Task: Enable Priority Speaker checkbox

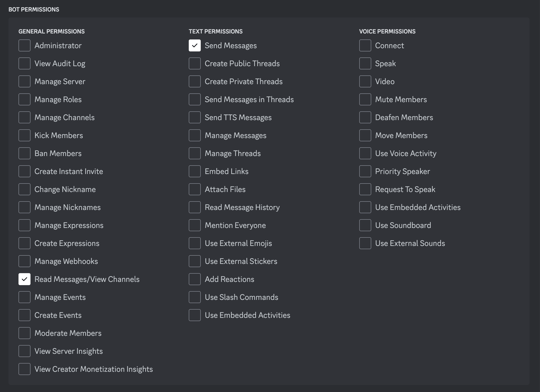Action: [365, 171]
